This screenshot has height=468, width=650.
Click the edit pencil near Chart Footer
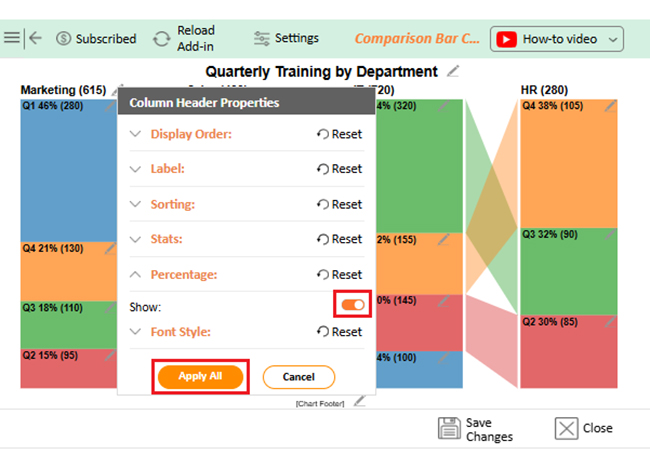[359, 401]
